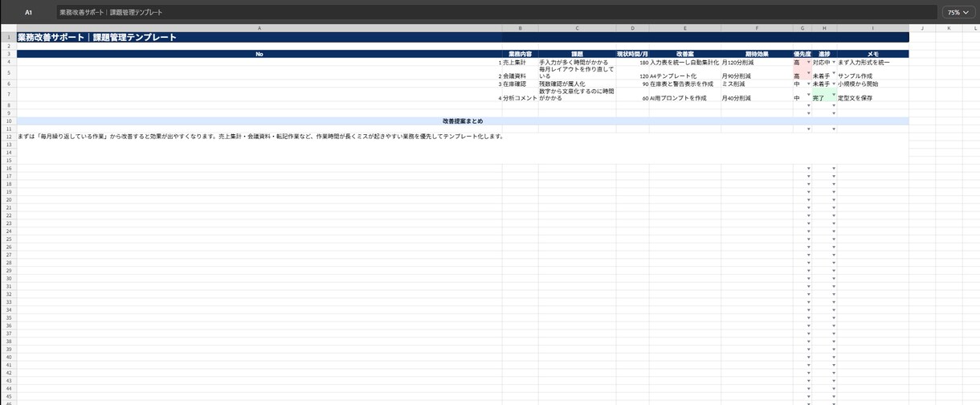Viewport: 980px width, 405px height.
Task: Select cell 定型文を保存
Action: point(872,95)
